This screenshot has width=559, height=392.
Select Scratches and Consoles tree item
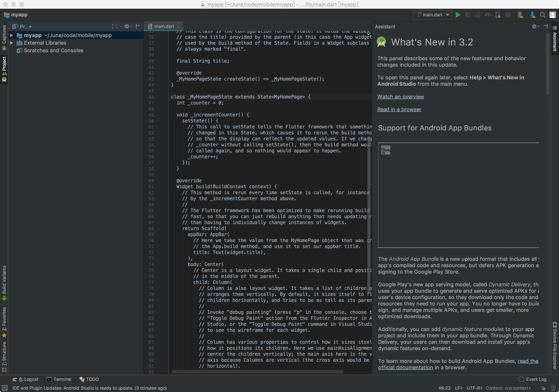pyautogui.click(x=50, y=50)
